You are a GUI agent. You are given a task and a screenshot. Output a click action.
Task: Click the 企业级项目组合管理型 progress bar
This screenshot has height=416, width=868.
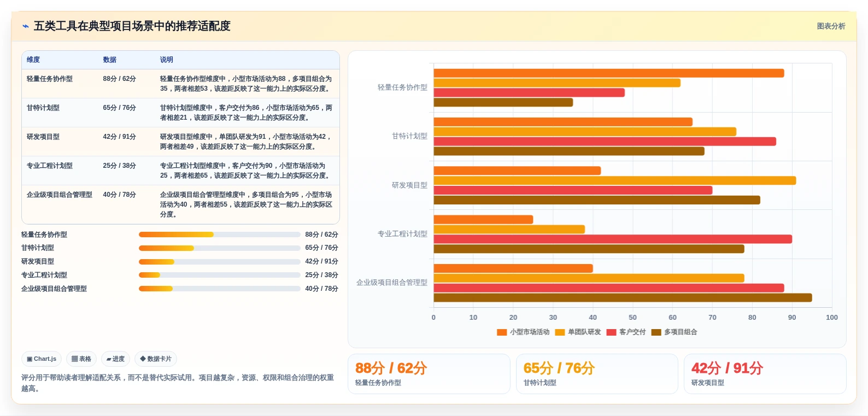pyautogui.click(x=220, y=289)
